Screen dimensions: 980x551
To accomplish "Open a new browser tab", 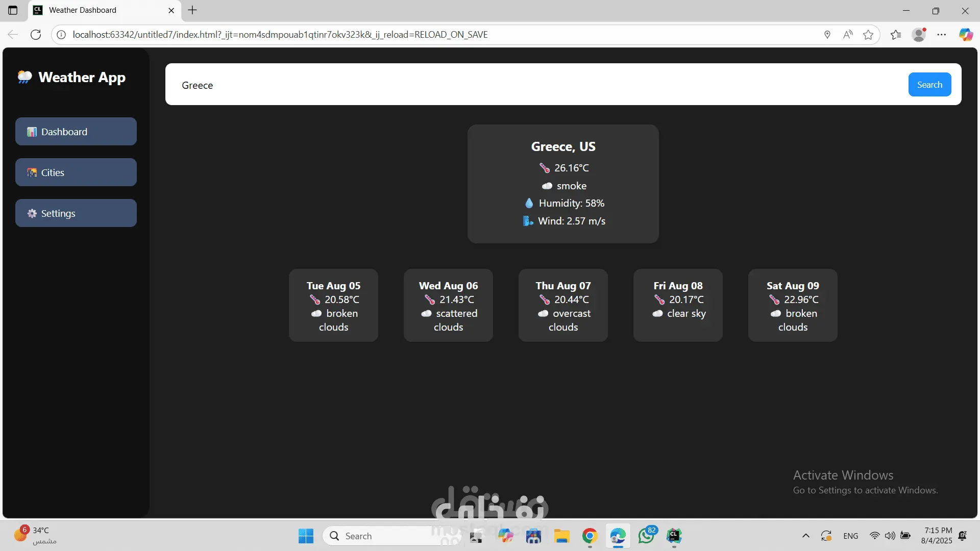I will tap(192, 10).
